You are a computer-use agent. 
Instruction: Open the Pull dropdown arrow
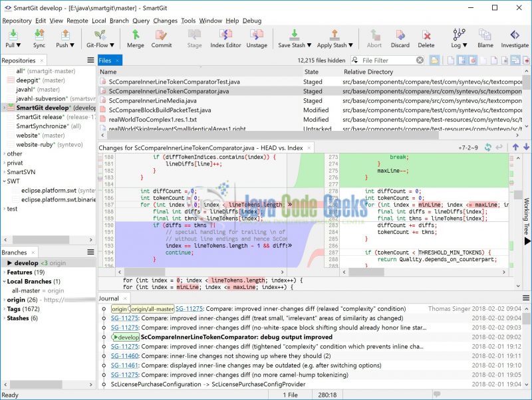tap(19, 45)
